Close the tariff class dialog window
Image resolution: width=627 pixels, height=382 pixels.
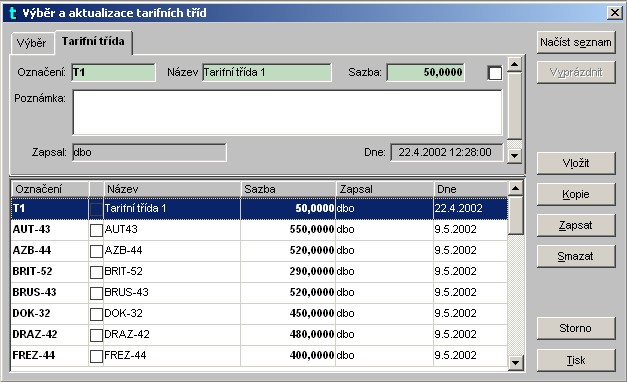[615, 13]
